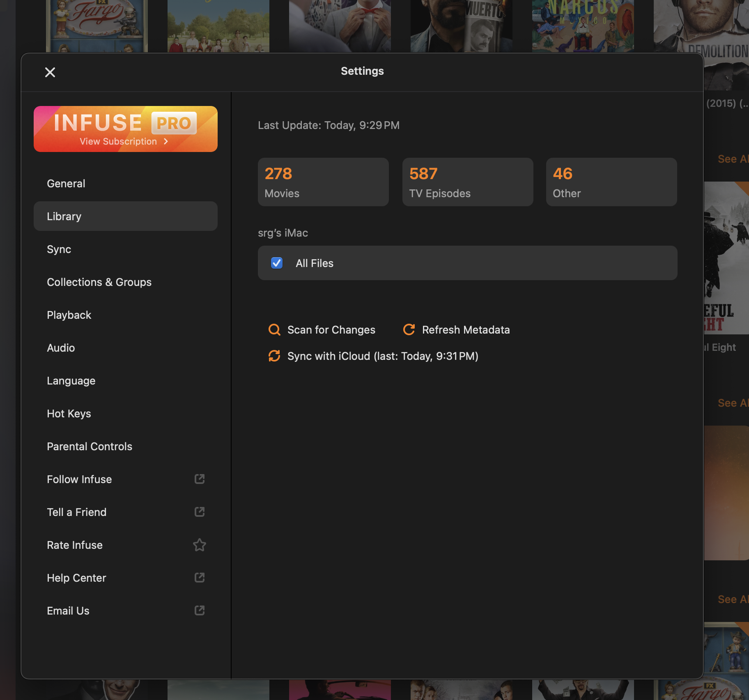Click the Narcos Mexico poster in background library
The height and width of the screenshot is (700, 749).
click(x=583, y=26)
